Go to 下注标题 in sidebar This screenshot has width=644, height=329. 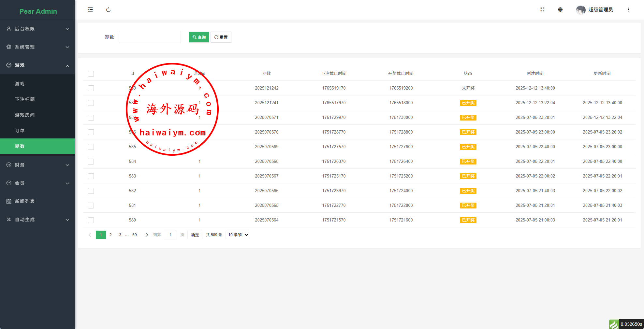pyautogui.click(x=25, y=99)
